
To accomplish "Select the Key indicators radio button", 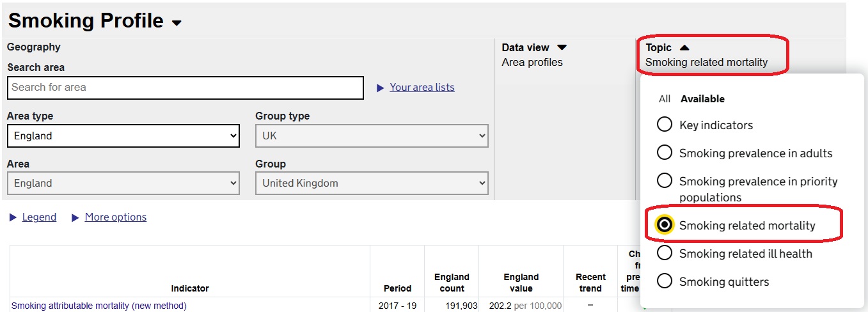I will (x=665, y=124).
